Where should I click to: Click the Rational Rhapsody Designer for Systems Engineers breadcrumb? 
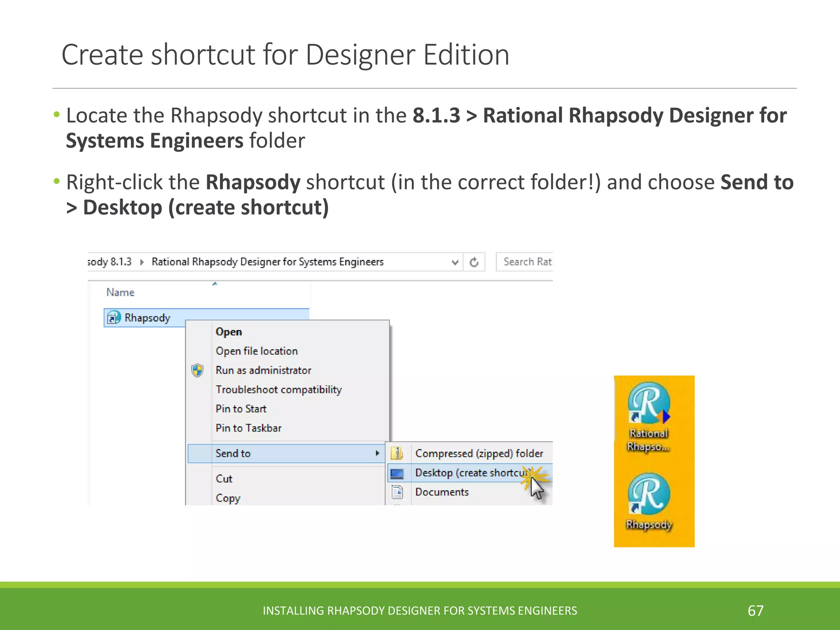tap(267, 262)
